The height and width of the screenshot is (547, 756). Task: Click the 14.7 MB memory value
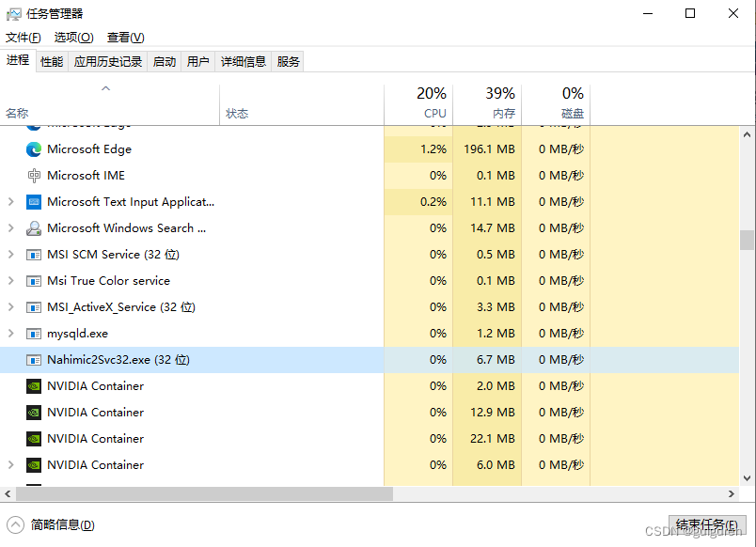[x=493, y=228]
